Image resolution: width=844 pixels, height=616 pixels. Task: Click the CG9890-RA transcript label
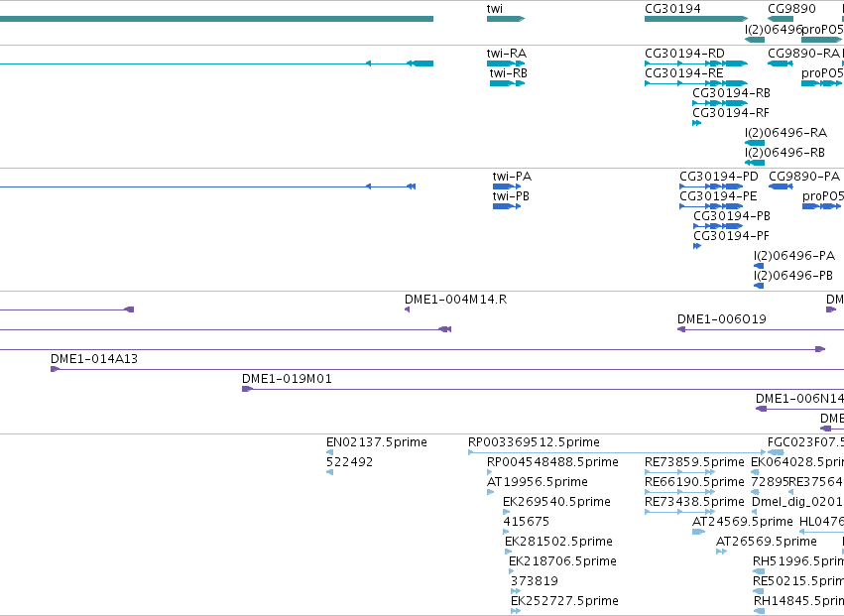pos(803,54)
